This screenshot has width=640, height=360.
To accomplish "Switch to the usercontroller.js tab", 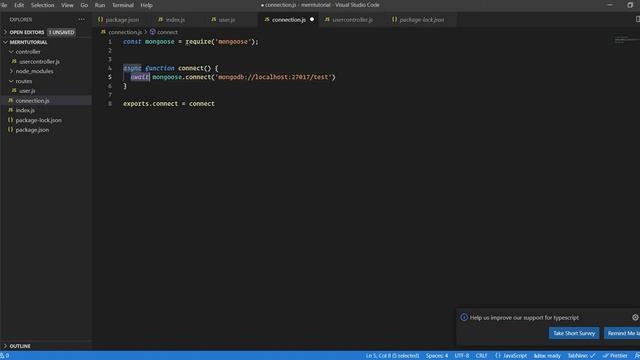I will click(x=352, y=20).
